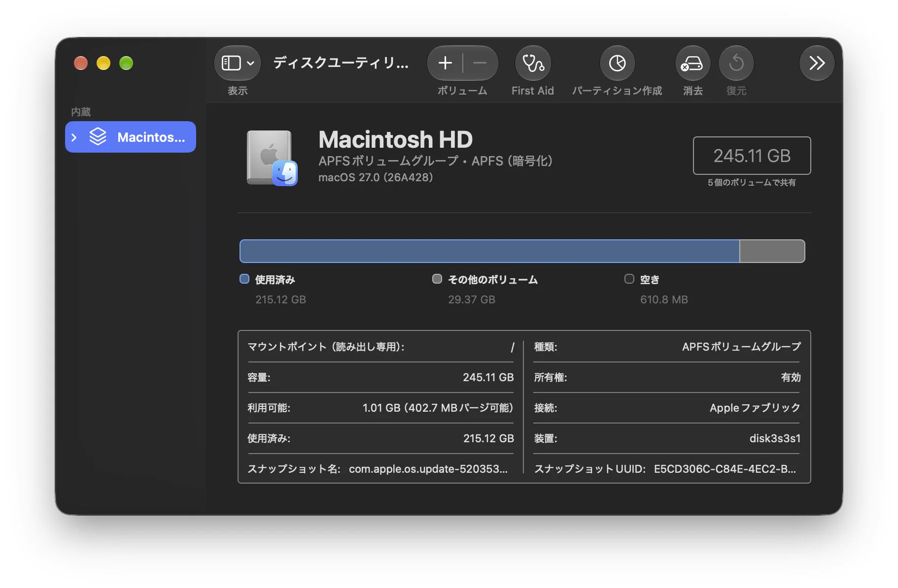Select Macintosh HD in the sidebar
898x588 pixels.
(x=131, y=137)
